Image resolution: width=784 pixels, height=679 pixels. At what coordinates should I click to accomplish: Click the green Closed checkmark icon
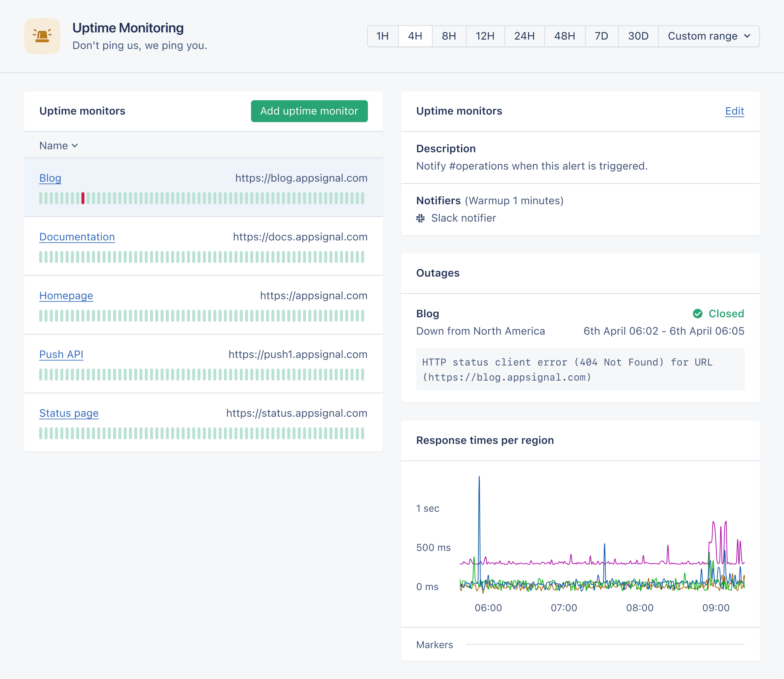pos(698,314)
